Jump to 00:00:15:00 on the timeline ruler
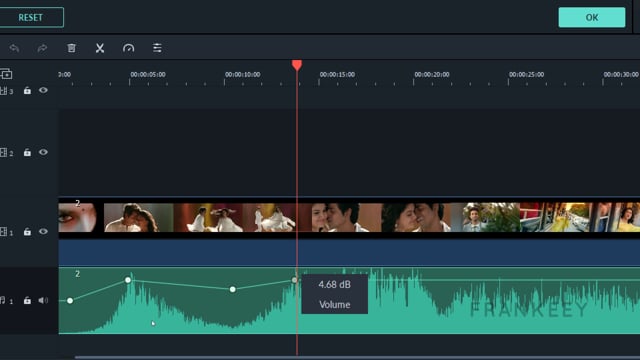 tap(337, 75)
